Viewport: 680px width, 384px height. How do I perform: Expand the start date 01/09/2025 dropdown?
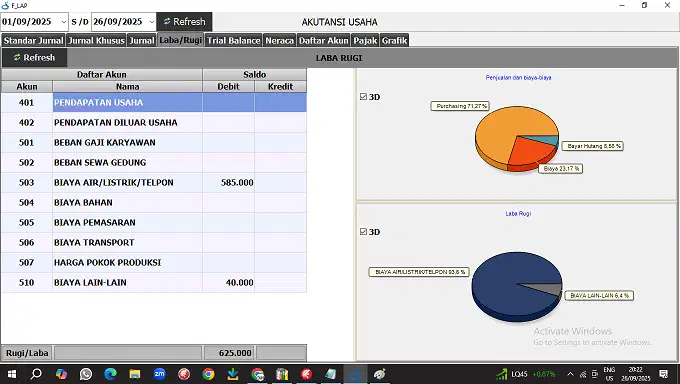pos(64,22)
